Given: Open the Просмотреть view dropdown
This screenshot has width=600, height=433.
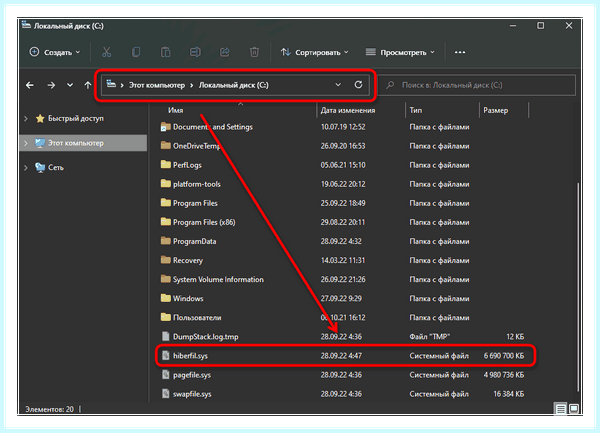Looking at the screenshot, I should point(400,52).
